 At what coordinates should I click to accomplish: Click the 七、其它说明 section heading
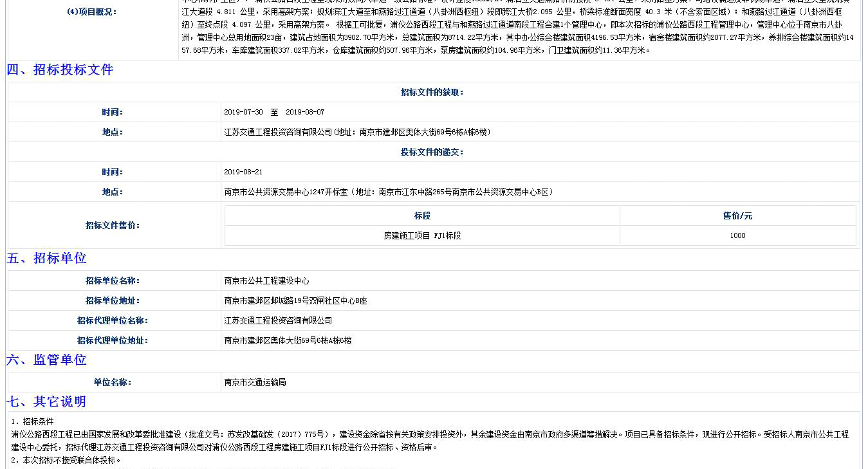point(46,402)
